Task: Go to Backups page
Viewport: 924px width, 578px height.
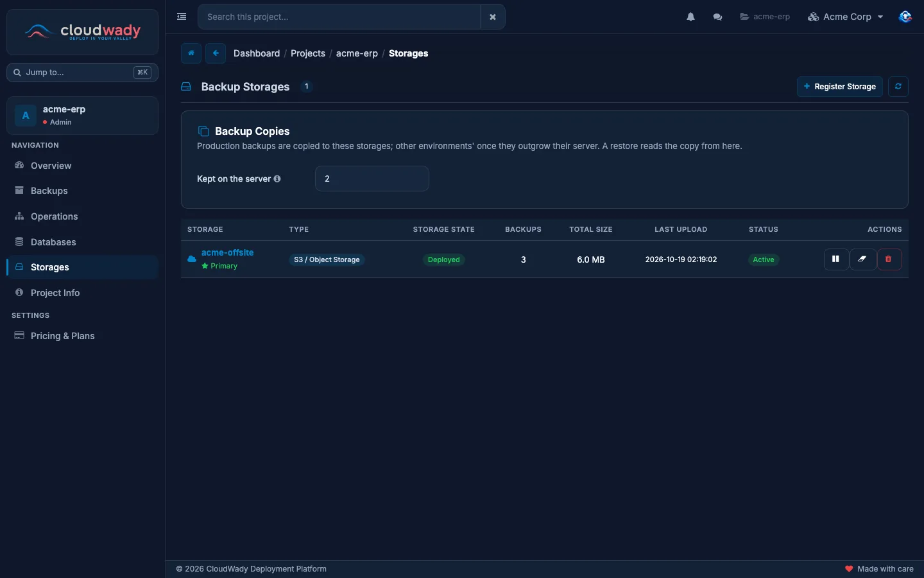Action: (x=82, y=191)
